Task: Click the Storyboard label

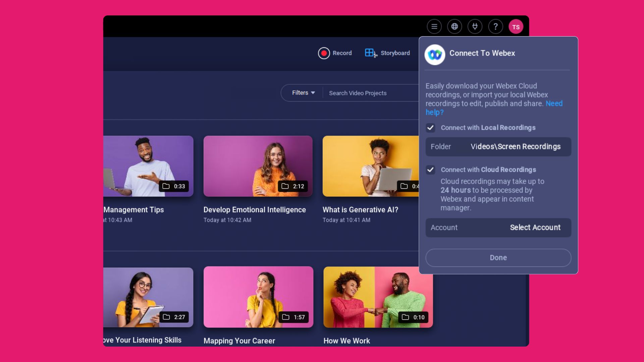Action: pyautogui.click(x=395, y=53)
